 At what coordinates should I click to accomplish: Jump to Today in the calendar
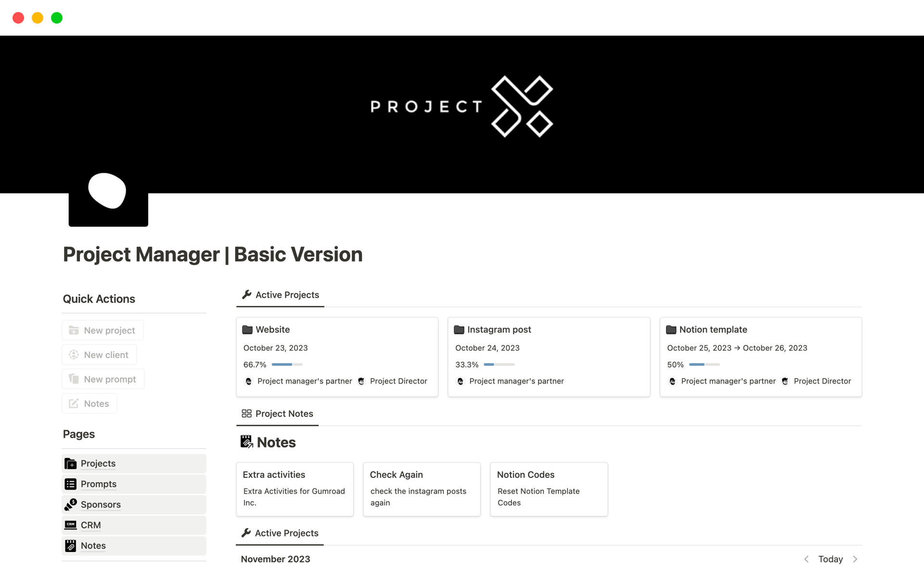tap(831, 559)
